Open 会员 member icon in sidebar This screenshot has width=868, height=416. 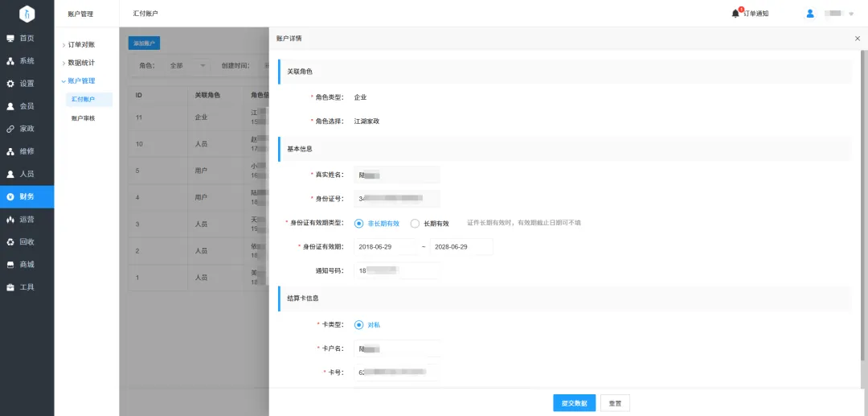(10, 106)
